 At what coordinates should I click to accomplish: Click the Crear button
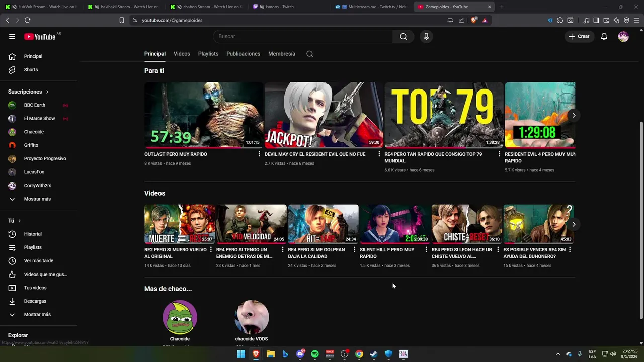(x=579, y=36)
